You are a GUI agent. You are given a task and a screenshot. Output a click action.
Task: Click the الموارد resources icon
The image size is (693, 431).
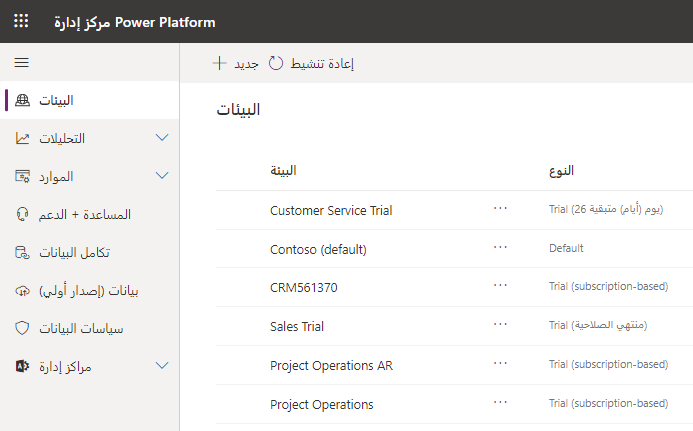pos(23,176)
